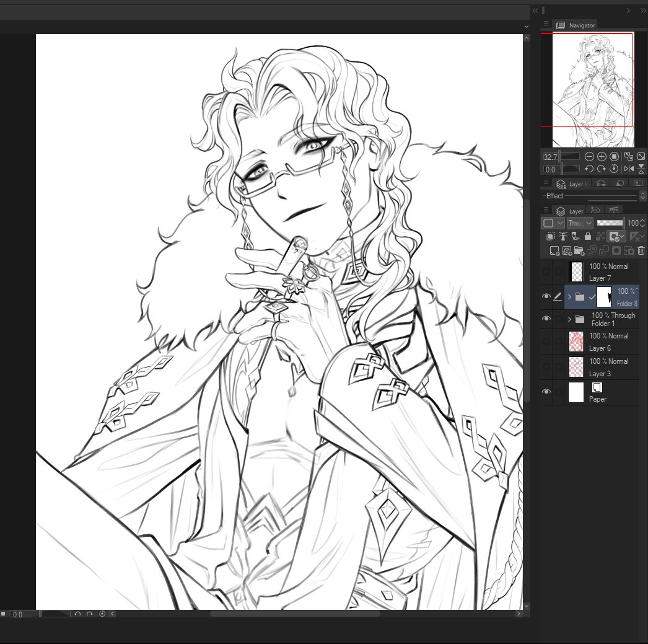
Task: Expand Folder 8 in the layer list
Action: point(569,297)
